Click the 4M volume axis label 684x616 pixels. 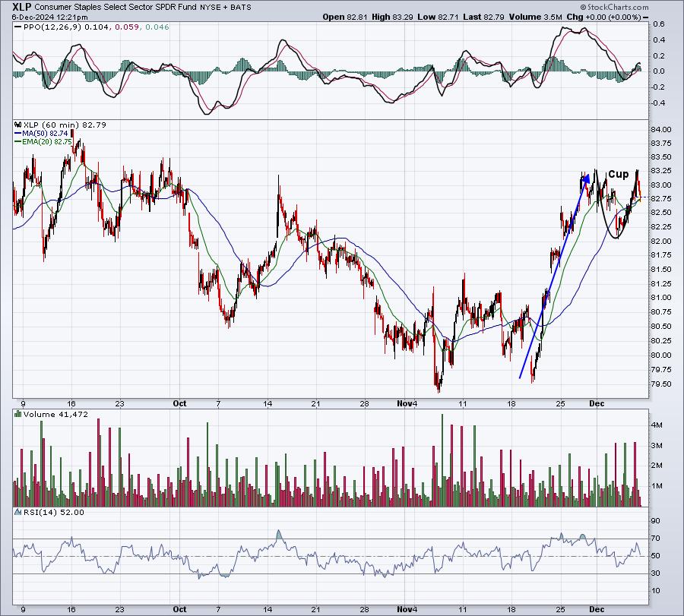coord(657,425)
